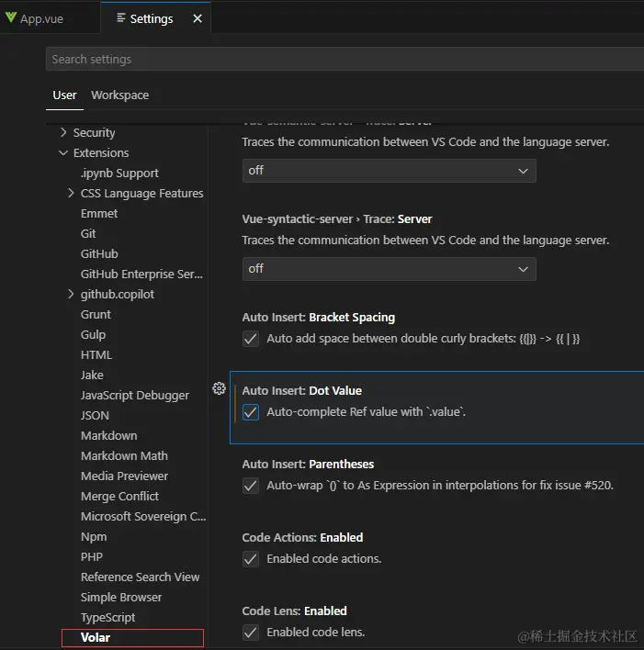This screenshot has width=644, height=650.
Task: Click the gear icon beside Dot Value setting
Action: (219, 388)
